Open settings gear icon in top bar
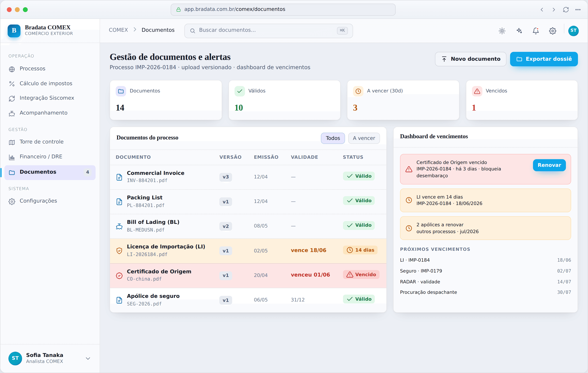 click(x=553, y=31)
